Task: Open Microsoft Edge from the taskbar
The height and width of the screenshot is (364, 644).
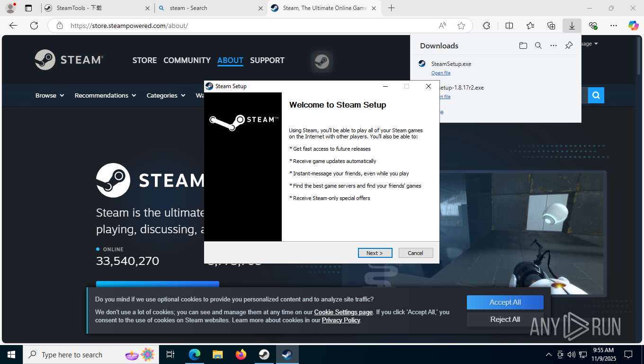Action: click(x=195, y=355)
